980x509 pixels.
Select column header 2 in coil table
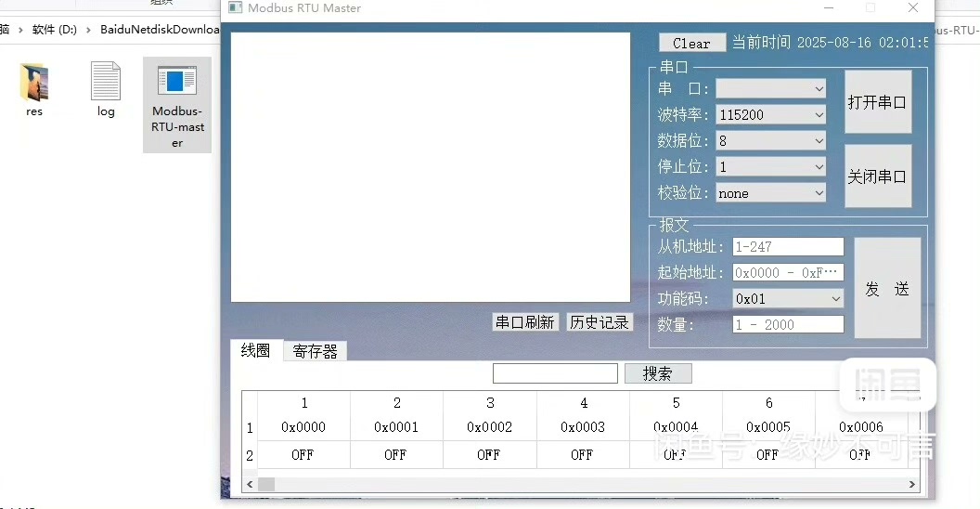click(397, 403)
